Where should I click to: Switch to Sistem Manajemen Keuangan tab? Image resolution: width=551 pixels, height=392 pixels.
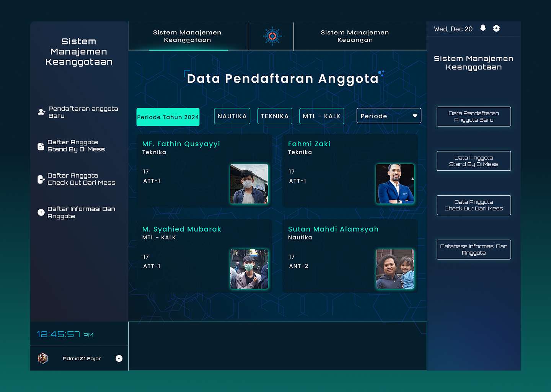(x=355, y=36)
